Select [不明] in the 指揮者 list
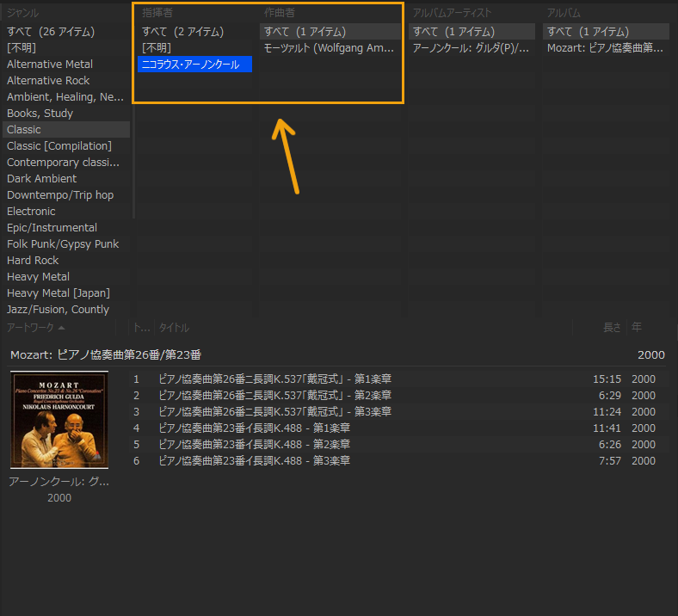Image resolution: width=678 pixels, height=616 pixels. coord(194,48)
